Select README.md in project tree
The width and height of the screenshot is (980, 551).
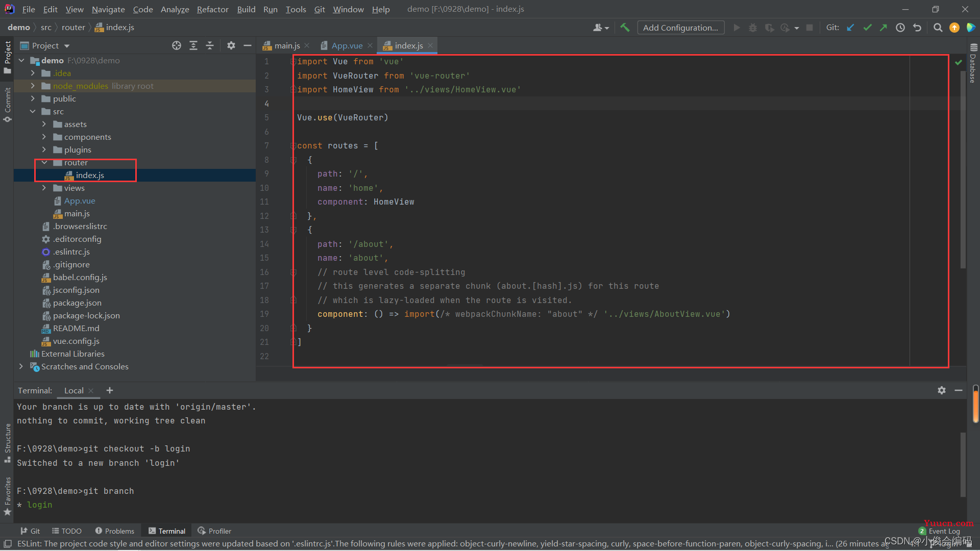click(76, 328)
